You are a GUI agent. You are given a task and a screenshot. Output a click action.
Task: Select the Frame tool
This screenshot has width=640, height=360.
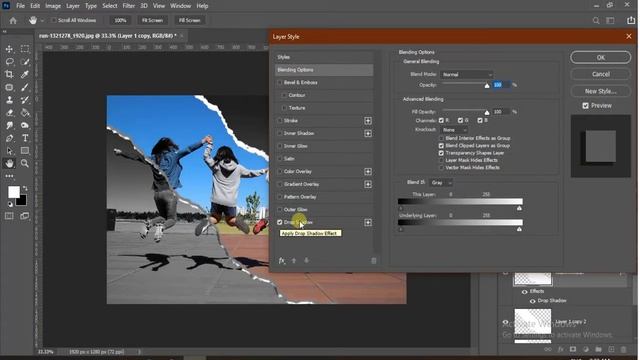click(9, 87)
